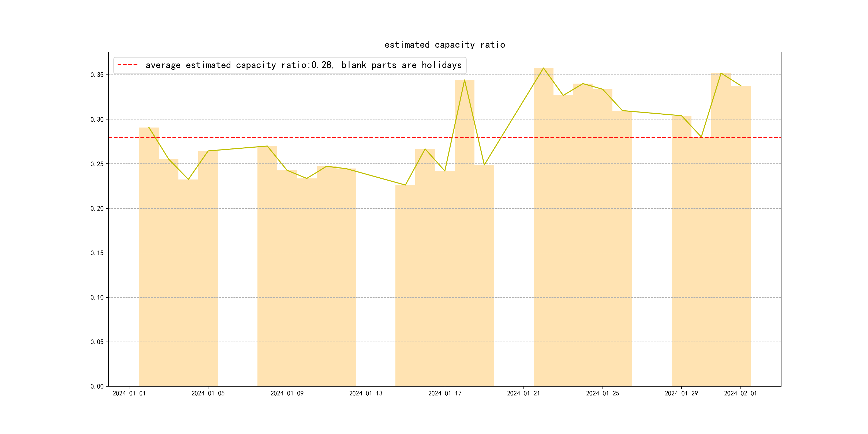Click the first bar beginning near 2024-01-02

pos(149,256)
